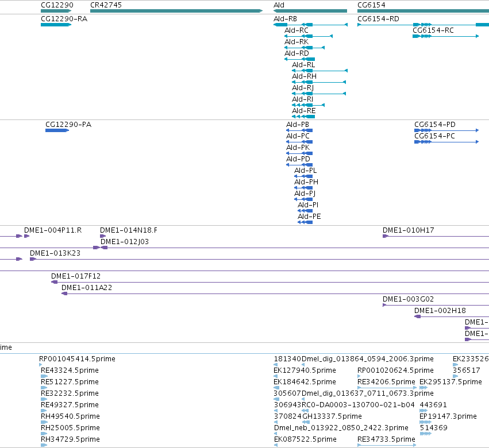Select EST RP001020624.5prime
The height and width of the screenshot is (448, 489).
coord(359,376)
